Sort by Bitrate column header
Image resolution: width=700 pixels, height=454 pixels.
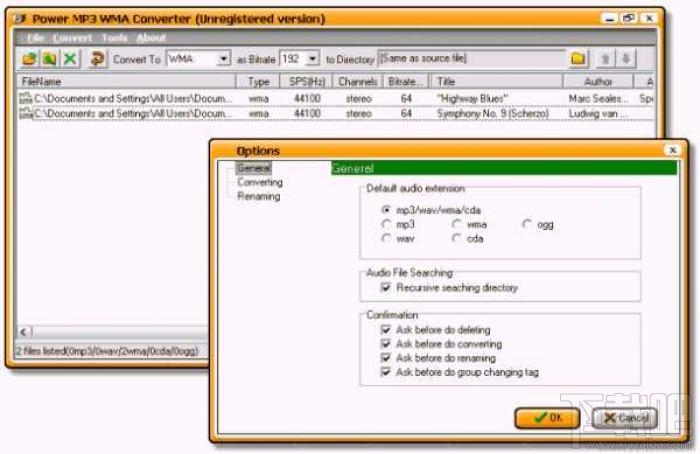406,81
